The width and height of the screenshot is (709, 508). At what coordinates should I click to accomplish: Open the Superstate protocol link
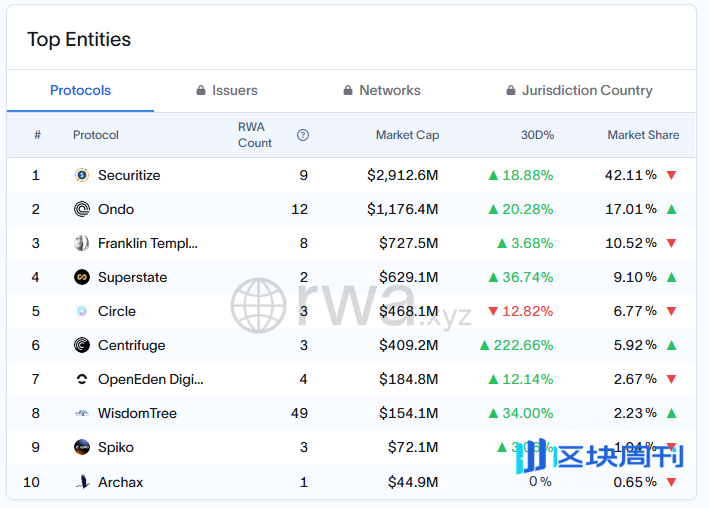(132, 277)
